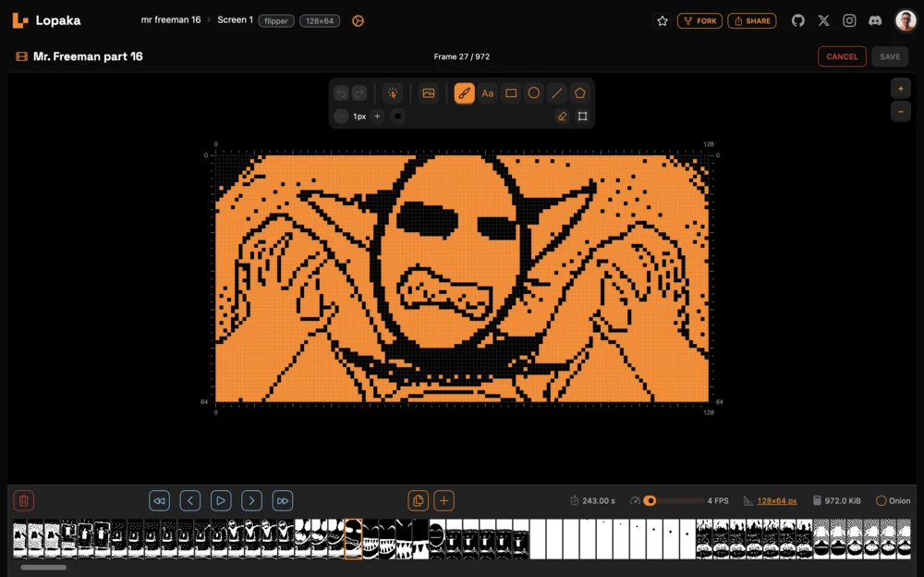The height and width of the screenshot is (577, 924).
Task: Jump to the last frame
Action: [282, 501]
